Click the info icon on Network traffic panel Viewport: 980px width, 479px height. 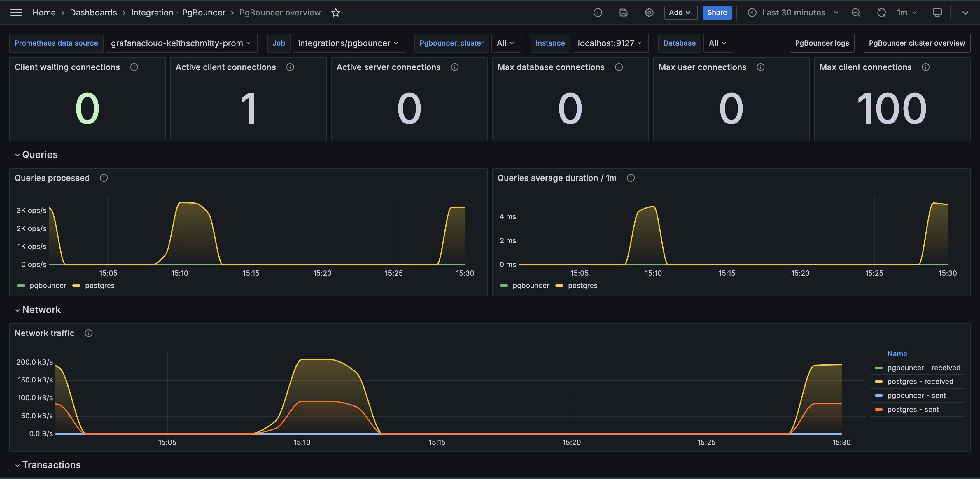coord(89,333)
